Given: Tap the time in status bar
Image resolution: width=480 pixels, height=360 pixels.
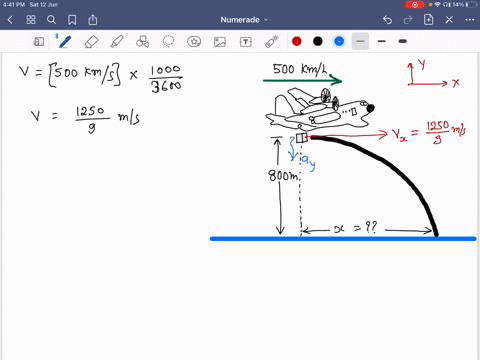Looking at the screenshot, I should pos(14,5).
